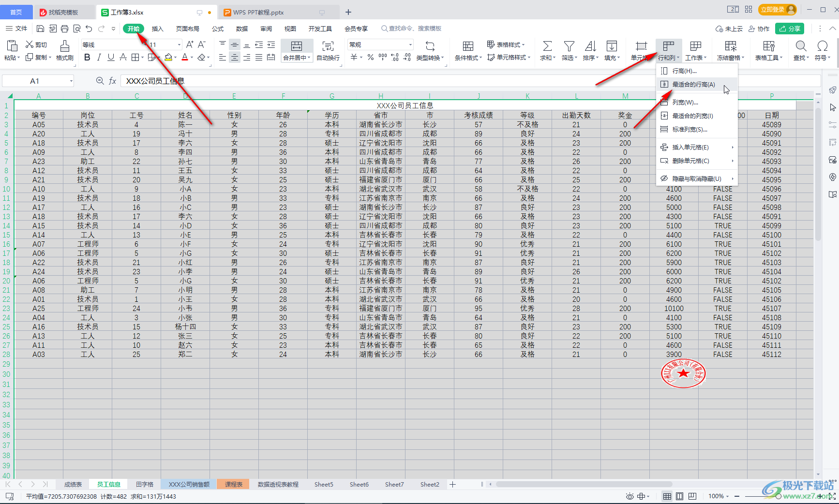Click the Filter funnel icon
The image size is (839, 504).
coord(569,46)
